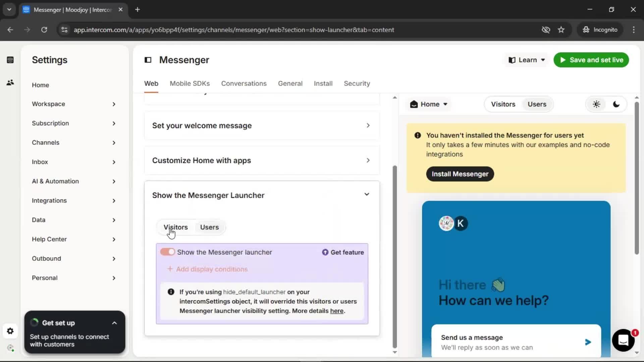Click Get feature button
644x362 pixels.
pyautogui.click(x=343, y=252)
